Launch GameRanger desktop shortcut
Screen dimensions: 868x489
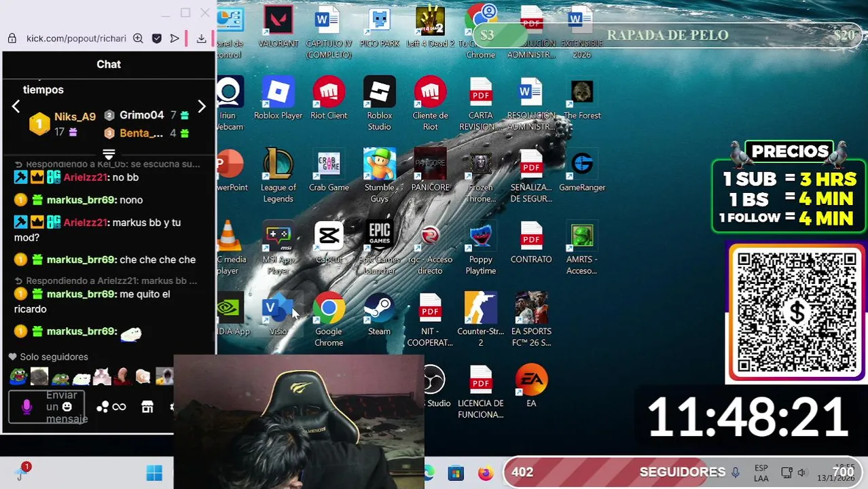tap(582, 171)
